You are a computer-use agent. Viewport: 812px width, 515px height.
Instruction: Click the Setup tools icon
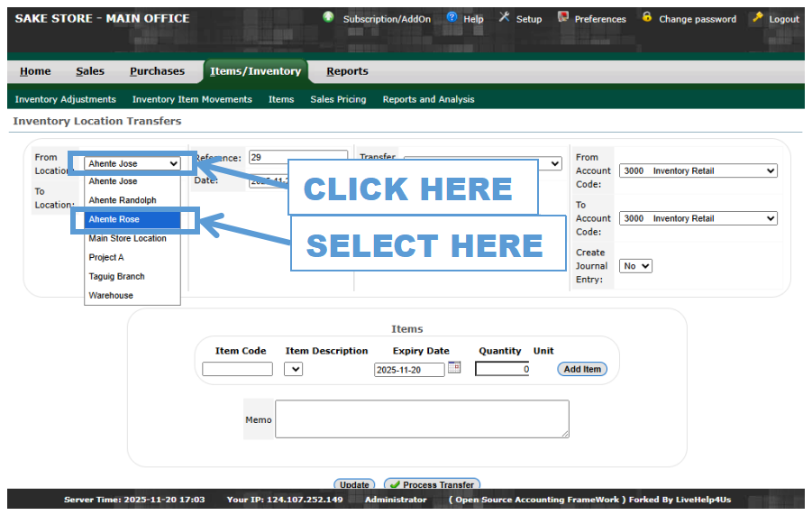click(505, 17)
